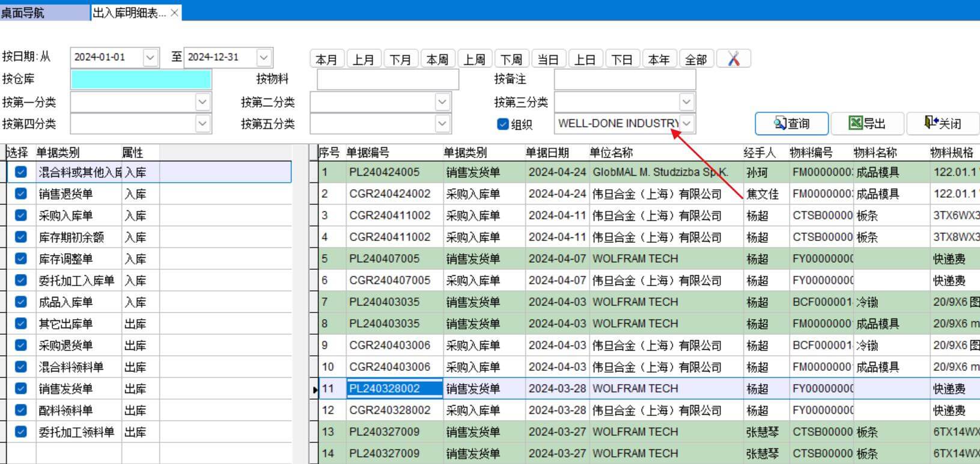This screenshot has width=980, height=464.
Task: Click the 按物料 material input field
Action: pos(388,79)
